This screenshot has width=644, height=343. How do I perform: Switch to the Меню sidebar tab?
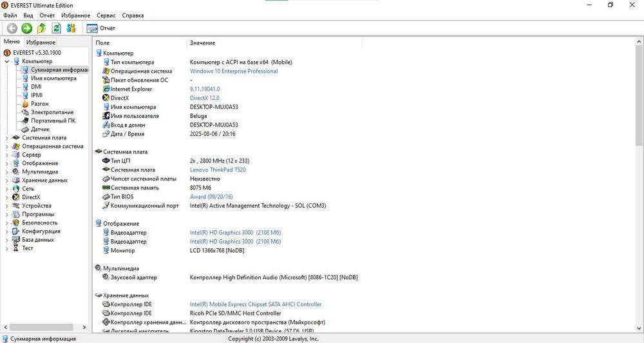pos(12,41)
